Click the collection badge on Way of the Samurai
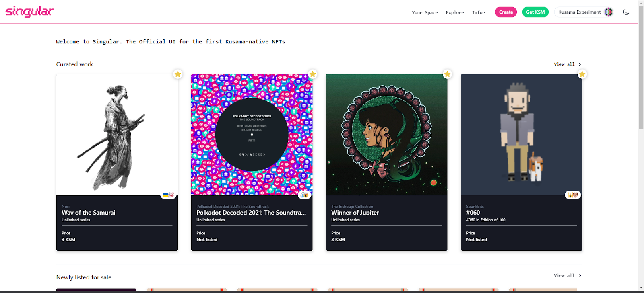 tap(169, 195)
